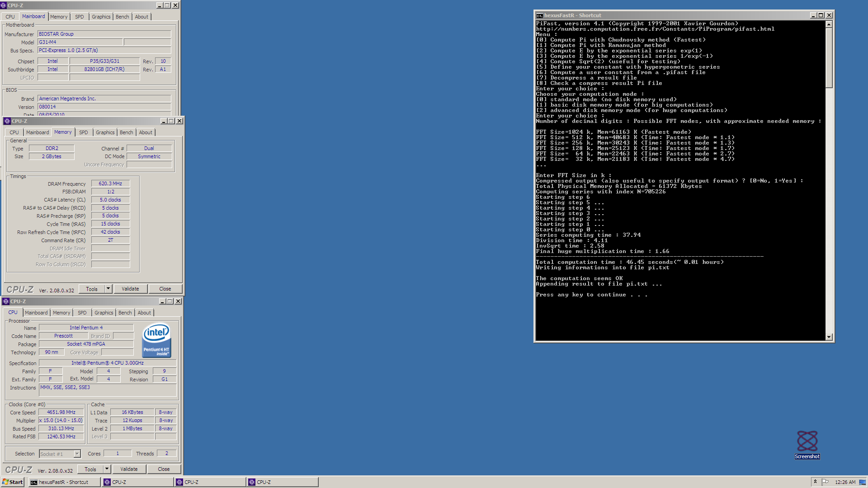Switch to CPU tab in Memory window
The width and height of the screenshot is (868, 488).
(14, 132)
